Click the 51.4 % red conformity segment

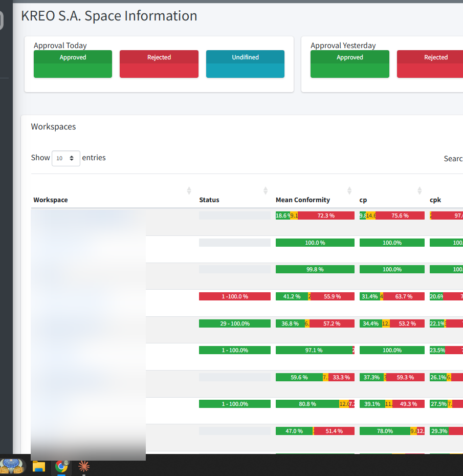[x=334, y=431]
